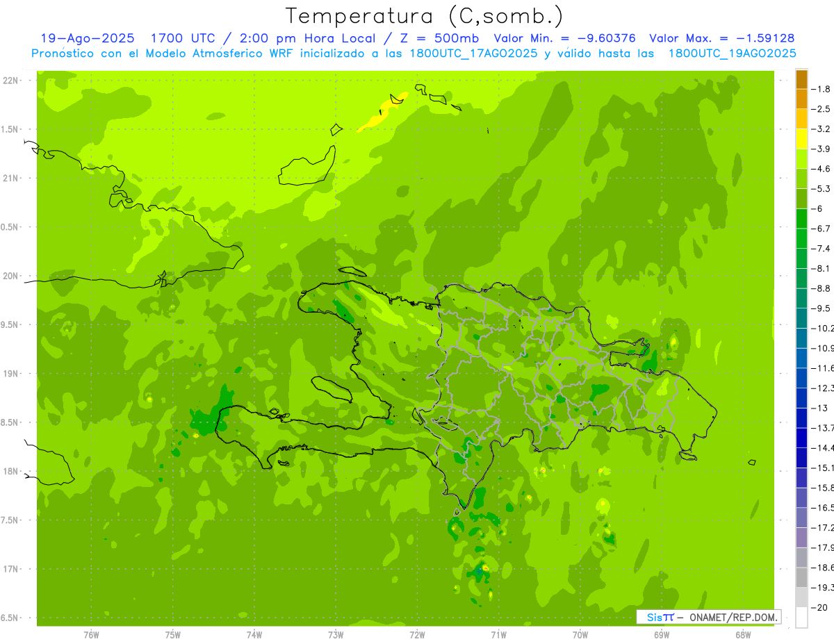Click the '21N' latitude axis label
This screenshot has width=834, height=644.
(11, 179)
